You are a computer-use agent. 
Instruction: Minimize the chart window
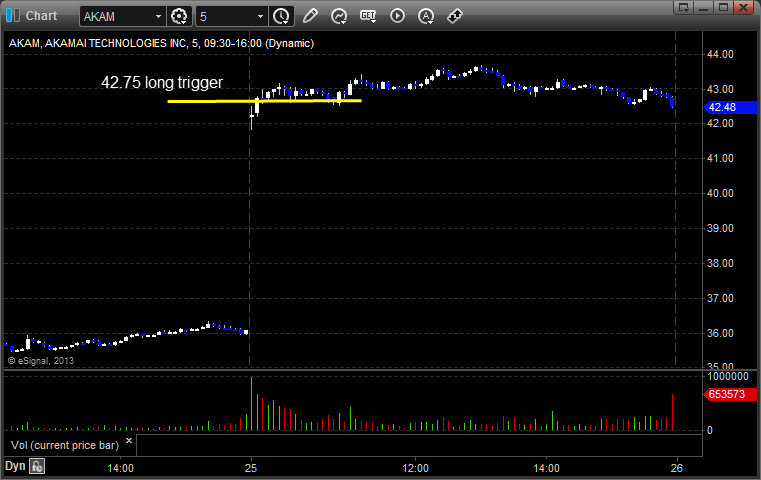[x=704, y=7]
